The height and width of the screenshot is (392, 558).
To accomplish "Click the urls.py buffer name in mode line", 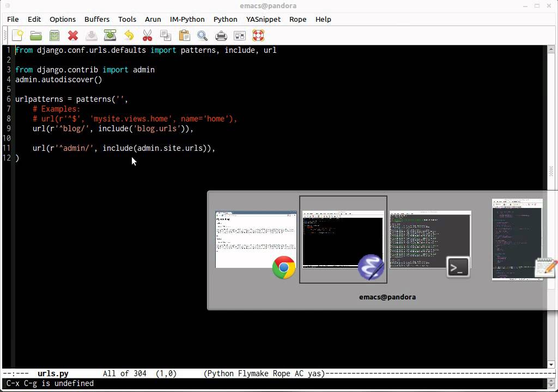I will [53, 373].
